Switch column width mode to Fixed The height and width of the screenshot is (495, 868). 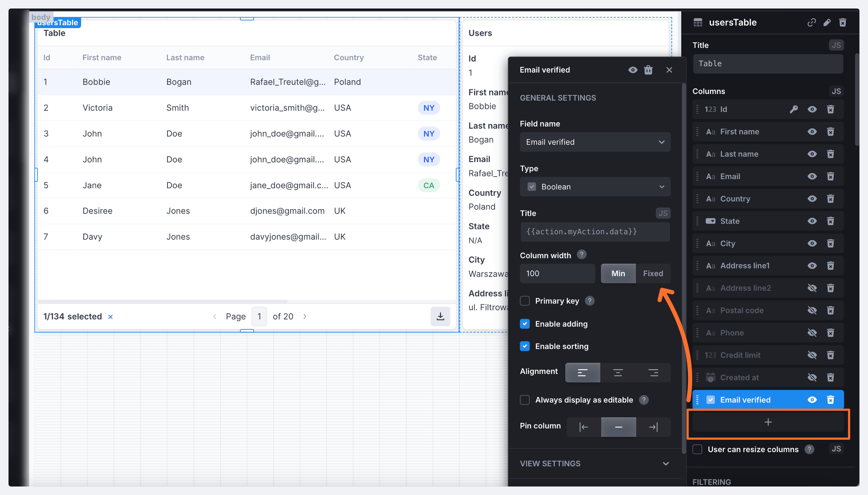(653, 273)
